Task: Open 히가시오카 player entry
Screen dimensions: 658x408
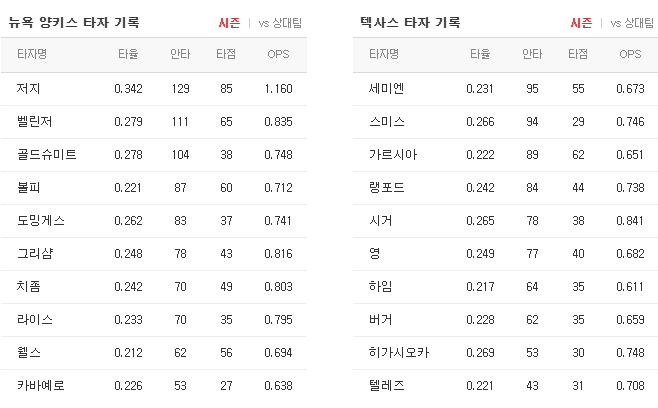Action: tap(399, 353)
